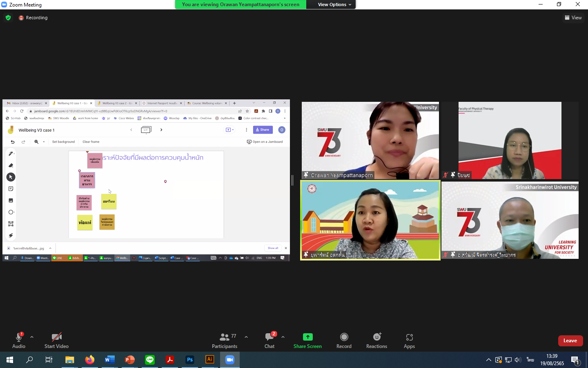The image size is (588, 368).
Task: Click the encryption shield icon
Action: pyautogui.click(x=8, y=18)
